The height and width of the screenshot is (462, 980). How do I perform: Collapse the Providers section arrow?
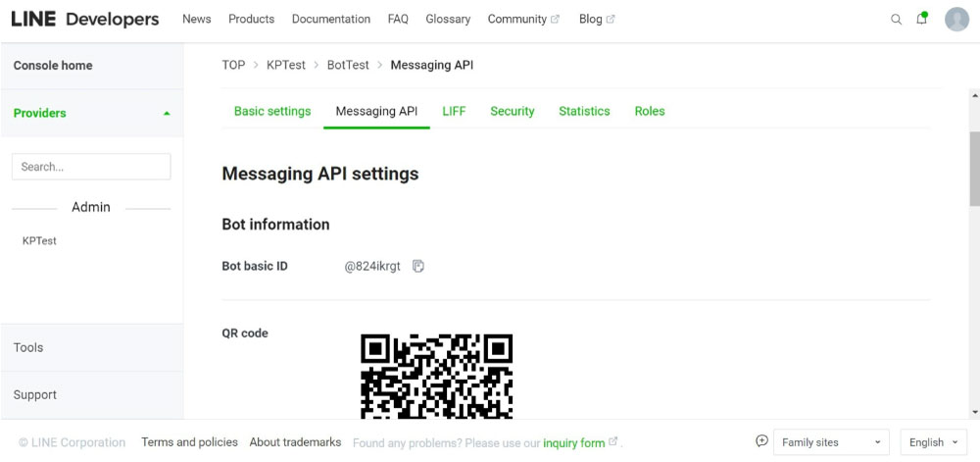(x=167, y=114)
